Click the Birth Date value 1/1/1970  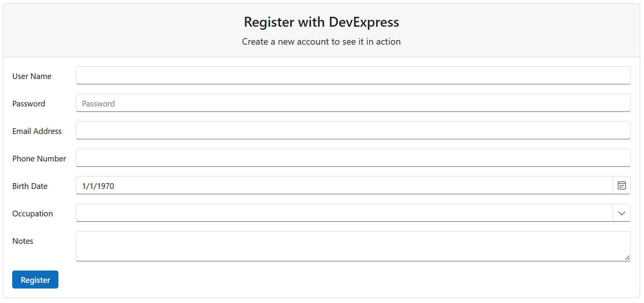(98, 186)
